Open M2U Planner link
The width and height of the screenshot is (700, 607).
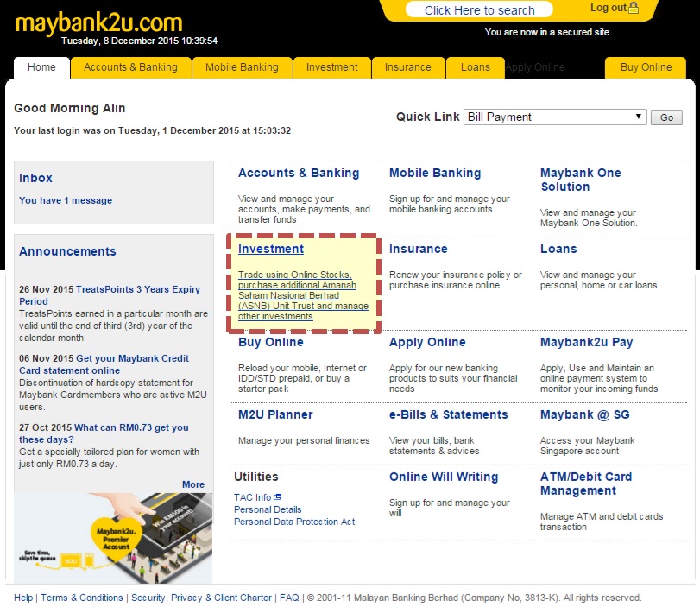point(275,414)
